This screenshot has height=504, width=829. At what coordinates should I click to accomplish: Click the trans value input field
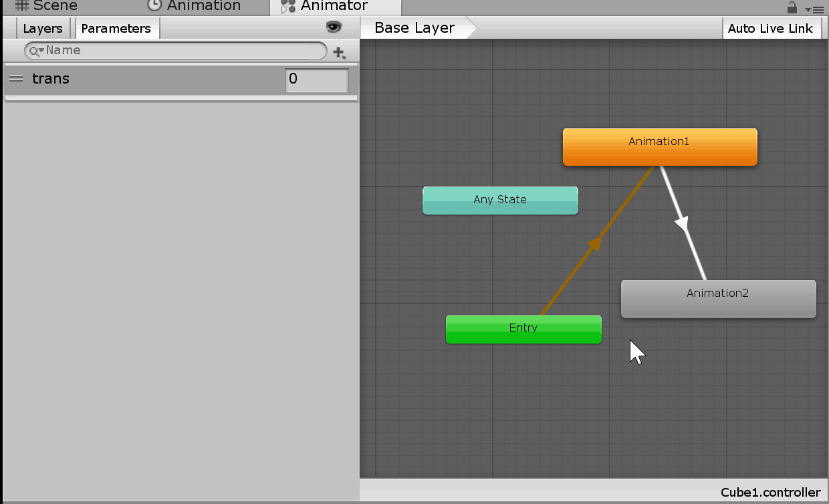coord(316,80)
